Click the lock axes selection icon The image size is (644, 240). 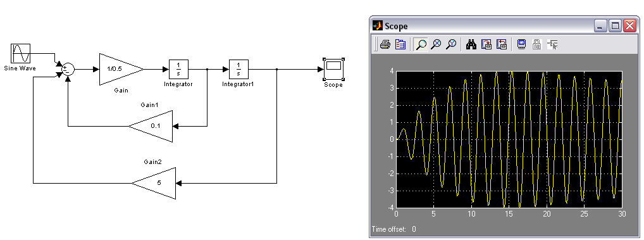536,44
